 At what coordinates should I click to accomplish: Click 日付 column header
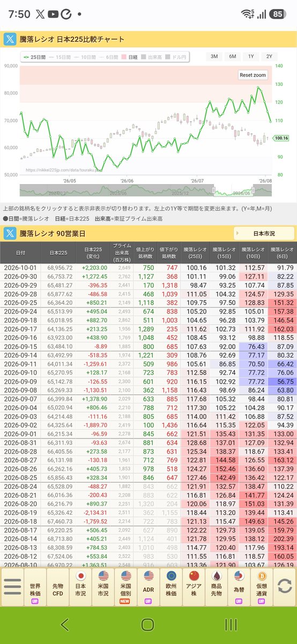20,252
